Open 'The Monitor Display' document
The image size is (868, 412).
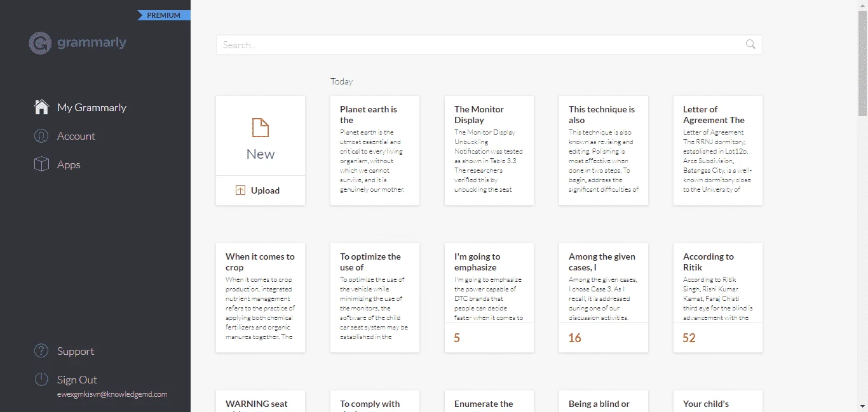pyautogui.click(x=489, y=150)
